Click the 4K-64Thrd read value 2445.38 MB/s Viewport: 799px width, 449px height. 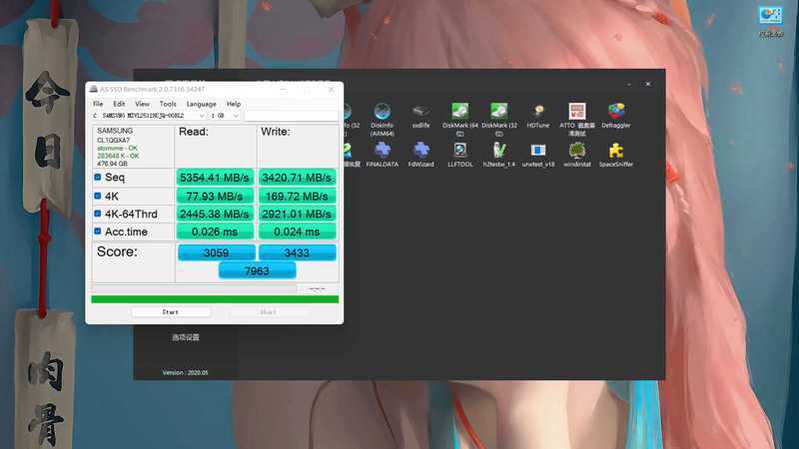tap(215, 214)
